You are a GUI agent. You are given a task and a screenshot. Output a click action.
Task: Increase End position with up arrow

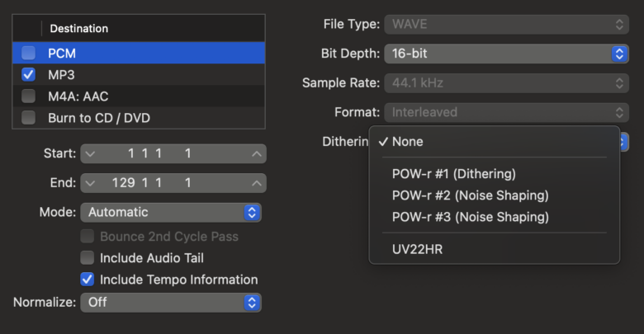(x=257, y=183)
